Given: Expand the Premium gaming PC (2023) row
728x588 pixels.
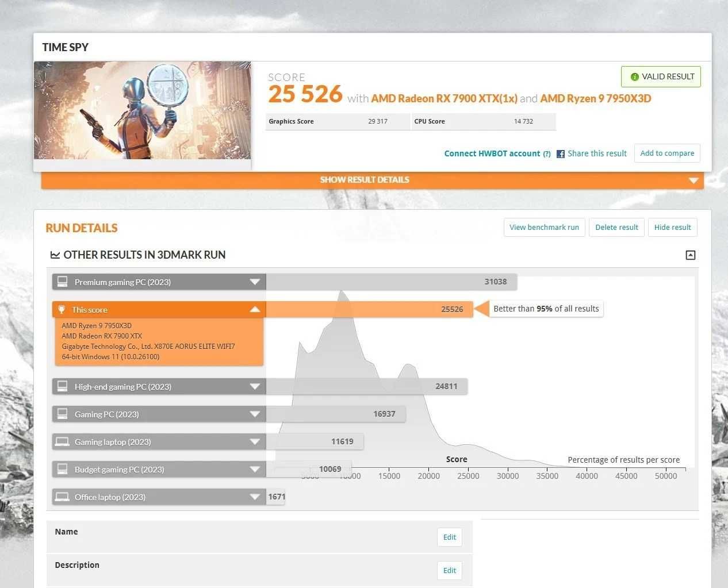Looking at the screenshot, I should tap(255, 282).
